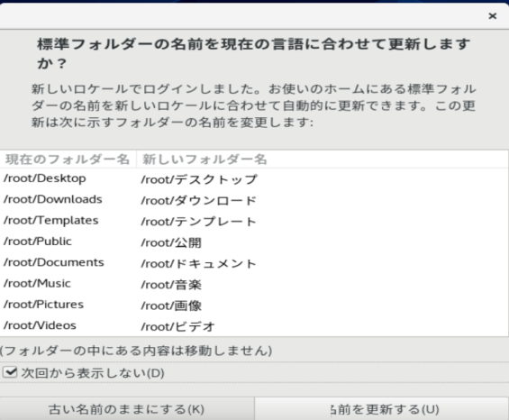Close the dialog with the X icon
The height and width of the screenshot is (420, 509).
point(493,16)
